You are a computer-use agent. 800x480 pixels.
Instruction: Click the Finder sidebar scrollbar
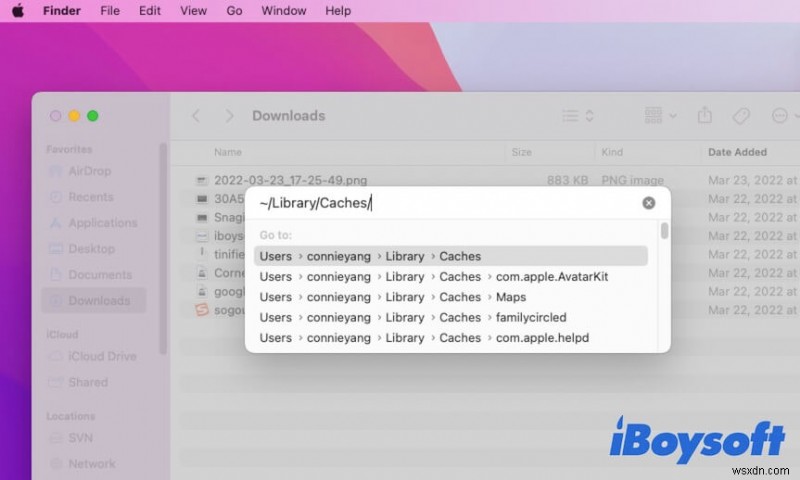[163, 249]
